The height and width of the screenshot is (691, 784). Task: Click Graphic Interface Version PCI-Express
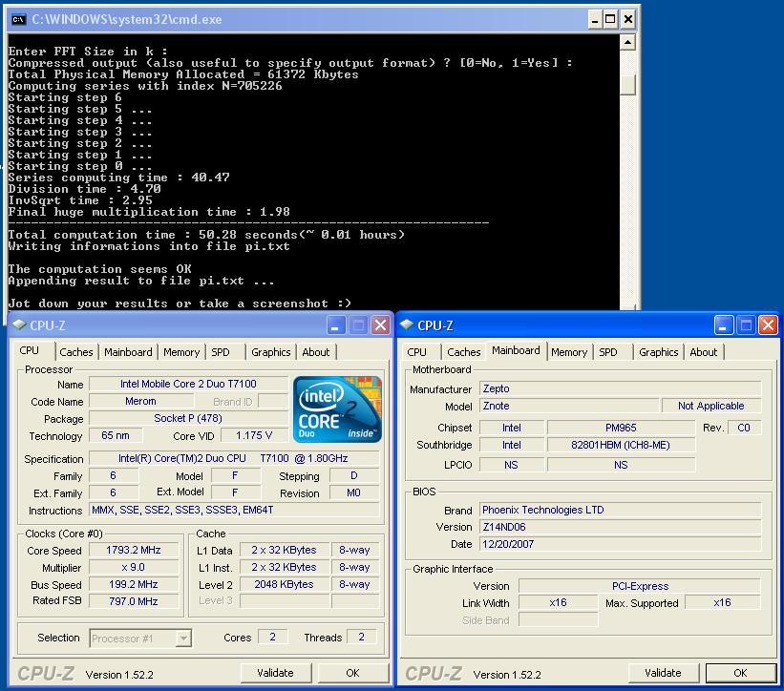pyautogui.click(x=640, y=586)
